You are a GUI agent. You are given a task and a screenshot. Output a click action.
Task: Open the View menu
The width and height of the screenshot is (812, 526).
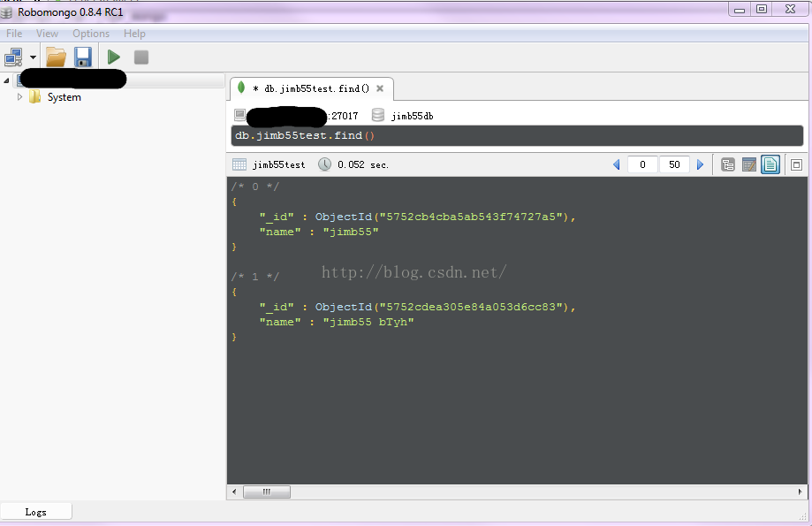pos(47,34)
